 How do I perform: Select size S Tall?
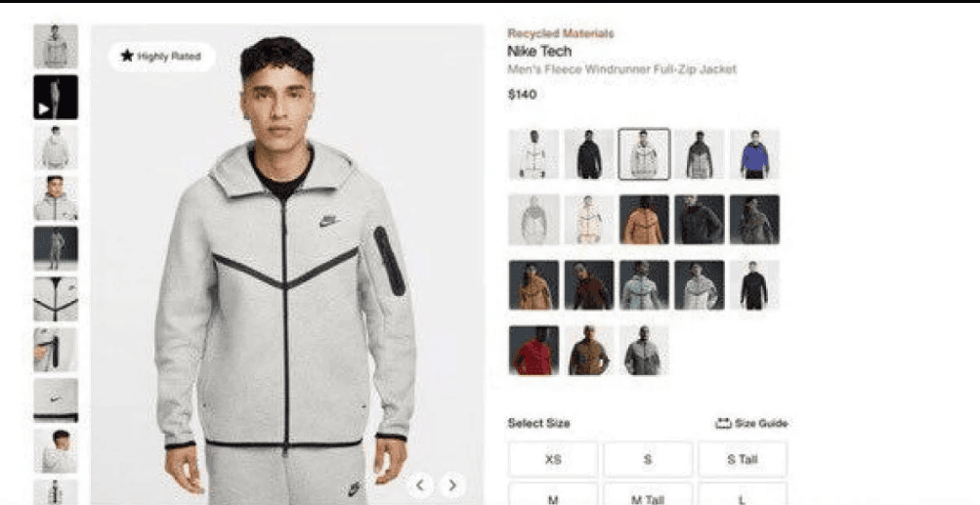pyautogui.click(x=743, y=459)
